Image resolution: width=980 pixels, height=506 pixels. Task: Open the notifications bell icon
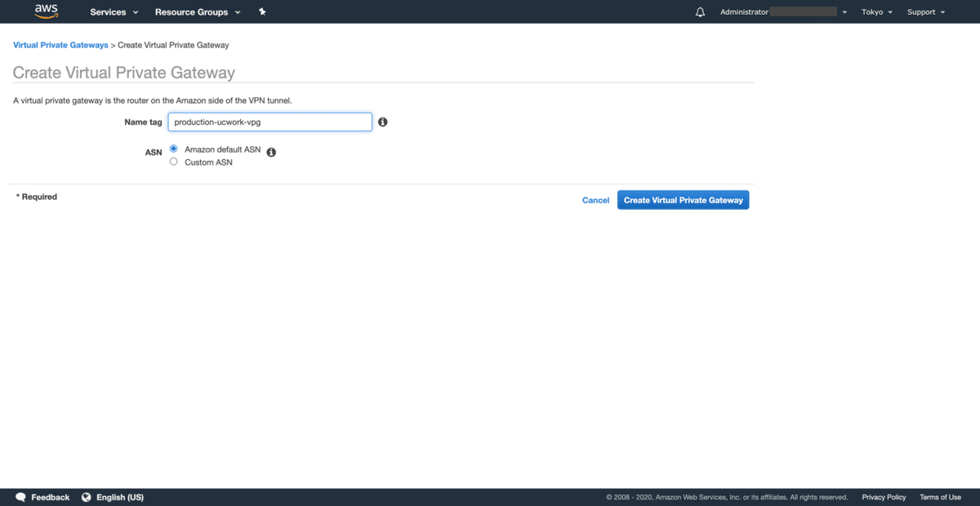[700, 12]
